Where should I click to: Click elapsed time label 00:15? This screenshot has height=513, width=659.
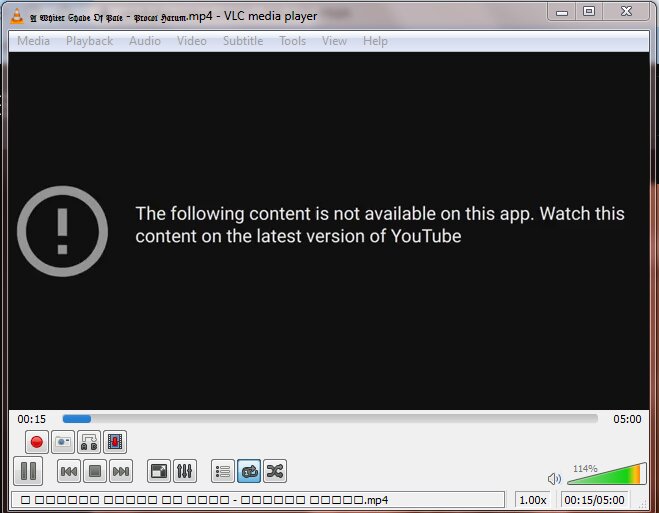coord(32,419)
